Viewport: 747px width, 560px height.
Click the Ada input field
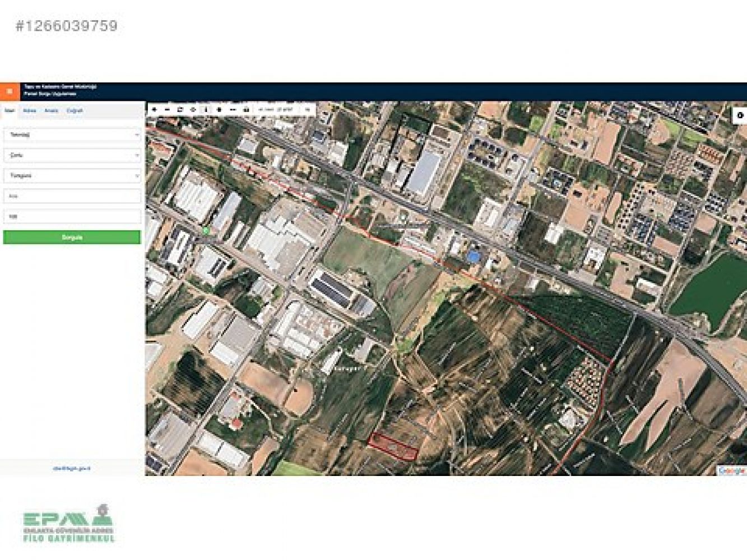(72, 196)
